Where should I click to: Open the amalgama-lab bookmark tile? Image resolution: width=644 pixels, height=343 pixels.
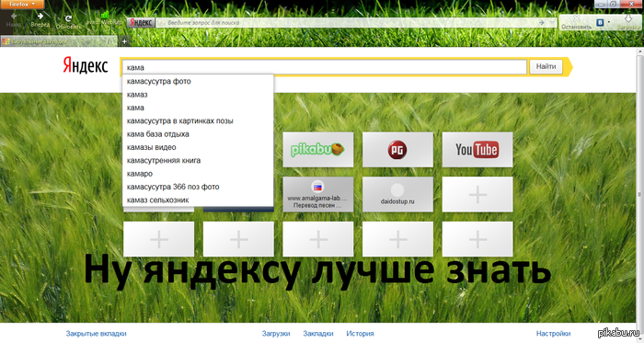click(x=318, y=194)
